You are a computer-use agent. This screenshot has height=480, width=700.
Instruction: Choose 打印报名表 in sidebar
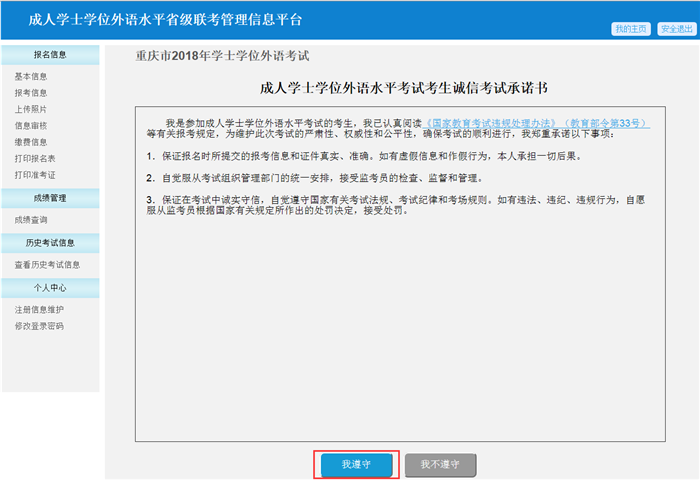tap(35, 159)
